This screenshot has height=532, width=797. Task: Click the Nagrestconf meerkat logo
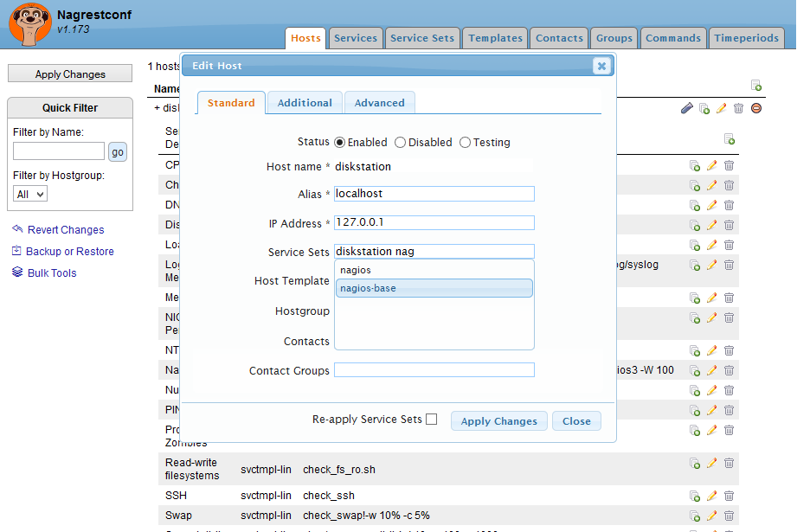(30, 24)
